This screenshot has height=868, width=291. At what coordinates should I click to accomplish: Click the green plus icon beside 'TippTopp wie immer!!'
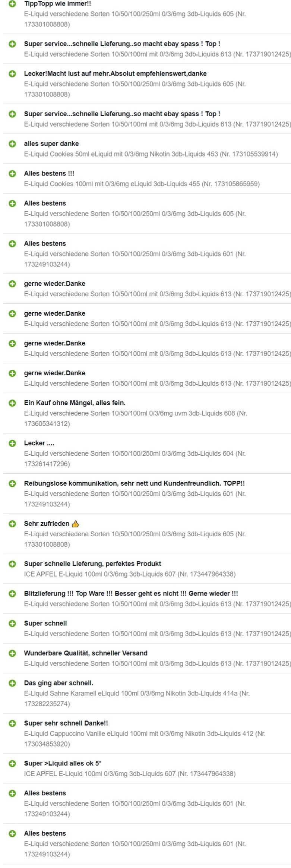pyautogui.click(x=12, y=4)
